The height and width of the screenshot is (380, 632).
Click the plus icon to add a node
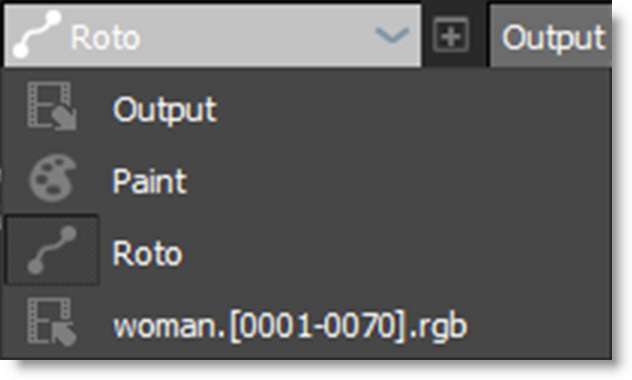click(451, 35)
